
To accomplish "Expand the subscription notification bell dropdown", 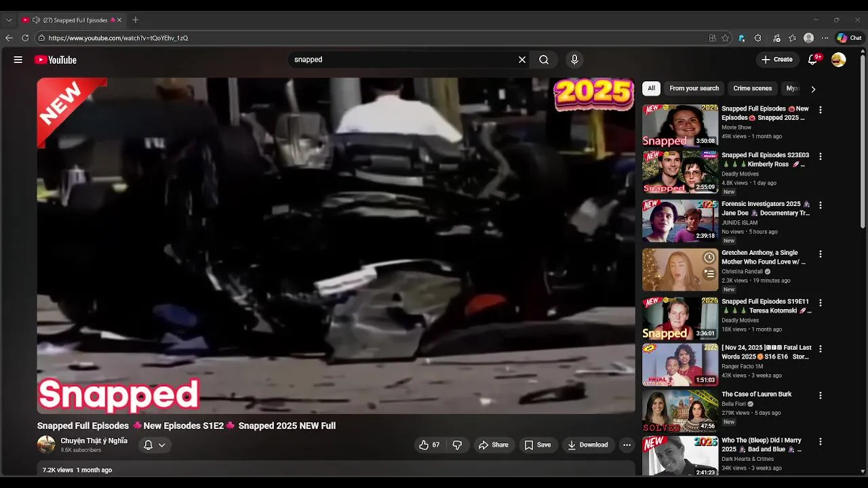I will click(155, 445).
